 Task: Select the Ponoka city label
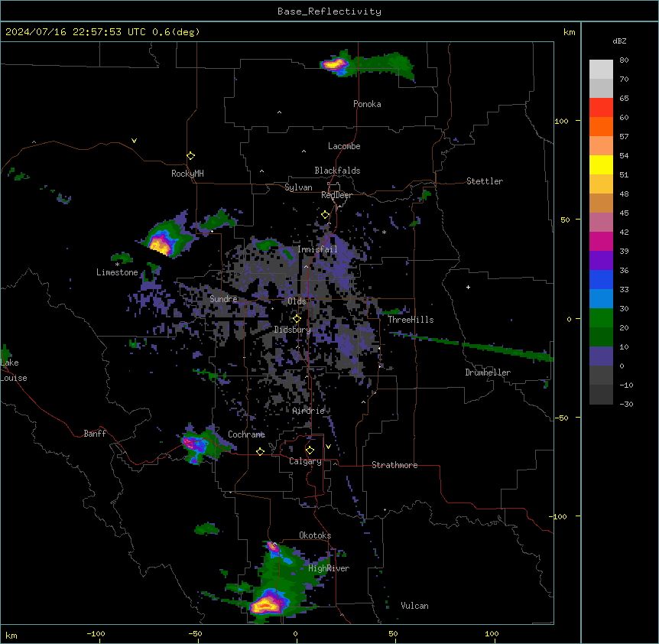[367, 104]
